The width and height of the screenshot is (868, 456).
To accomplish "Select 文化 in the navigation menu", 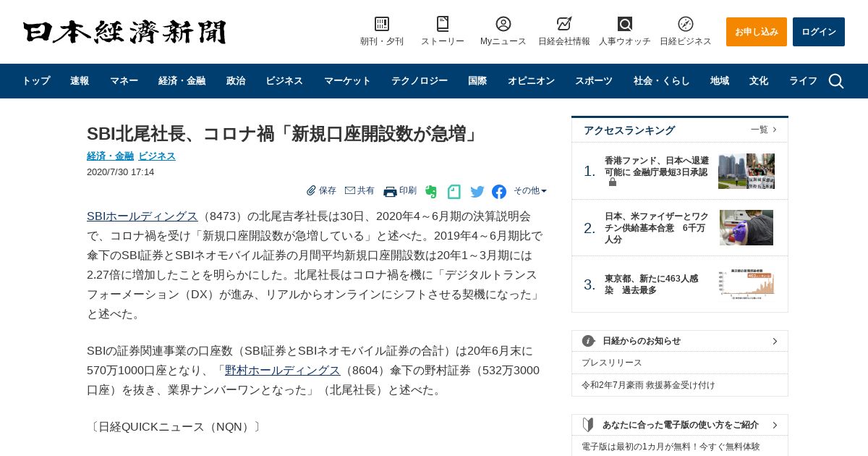I will (x=759, y=81).
